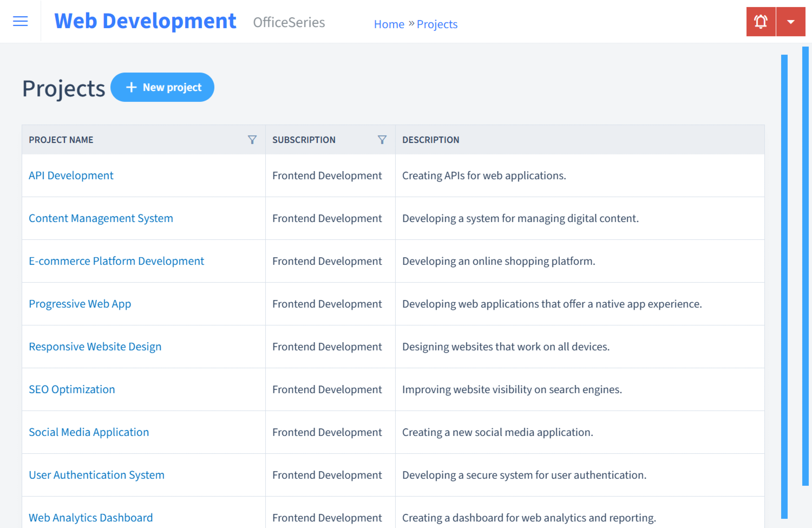Sort by the PROJECT NAME column header
Viewport: 812px width, 528px height.
[61, 139]
